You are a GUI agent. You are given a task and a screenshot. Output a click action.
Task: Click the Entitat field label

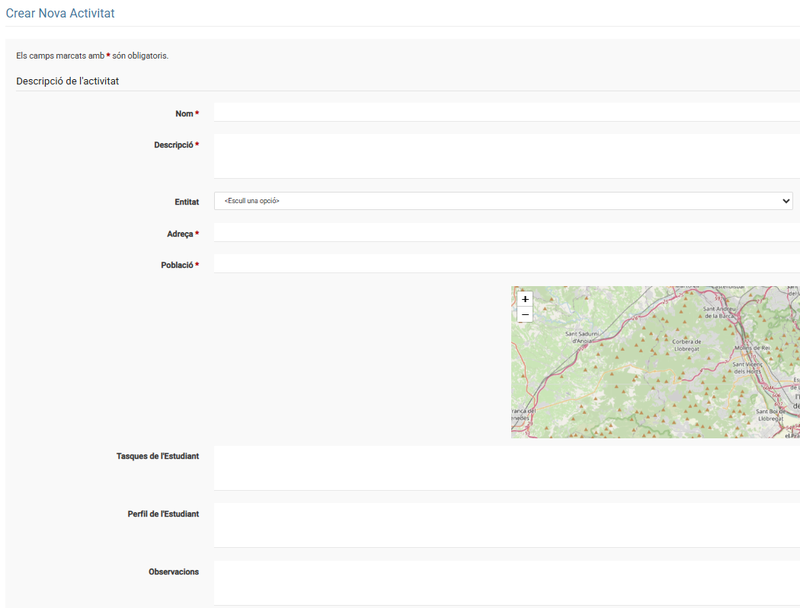[186, 202]
